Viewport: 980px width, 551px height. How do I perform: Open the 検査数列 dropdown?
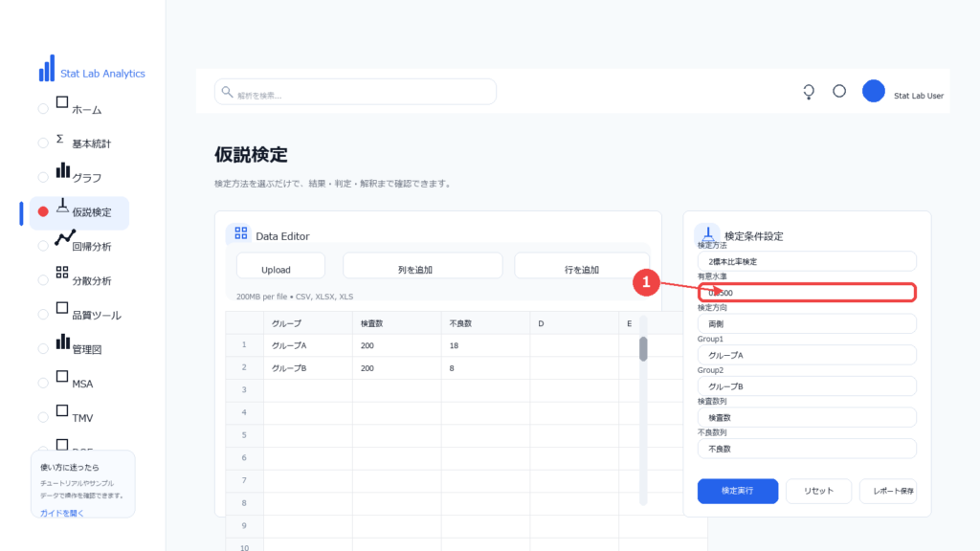(807, 417)
